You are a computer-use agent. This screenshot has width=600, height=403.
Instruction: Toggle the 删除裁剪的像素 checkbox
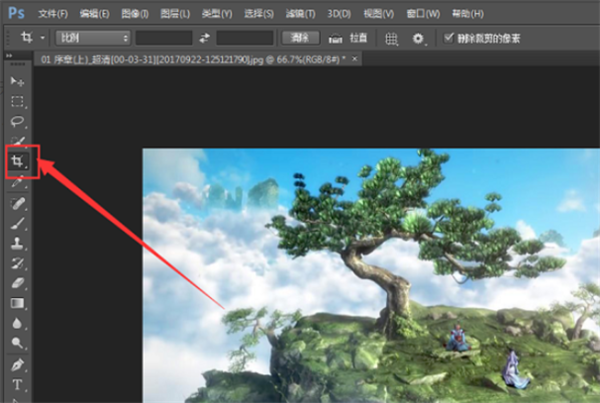(x=448, y=37)
